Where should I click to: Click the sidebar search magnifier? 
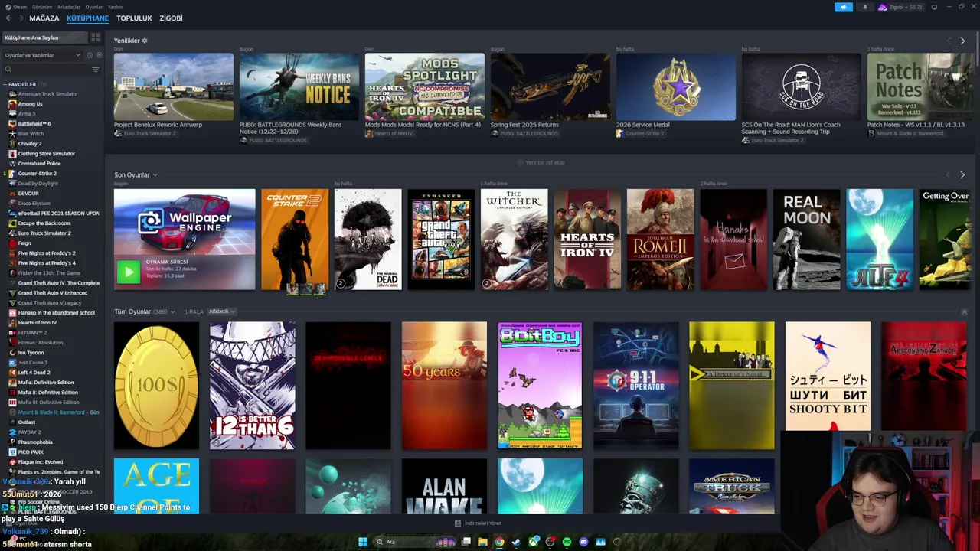[8, 69]
